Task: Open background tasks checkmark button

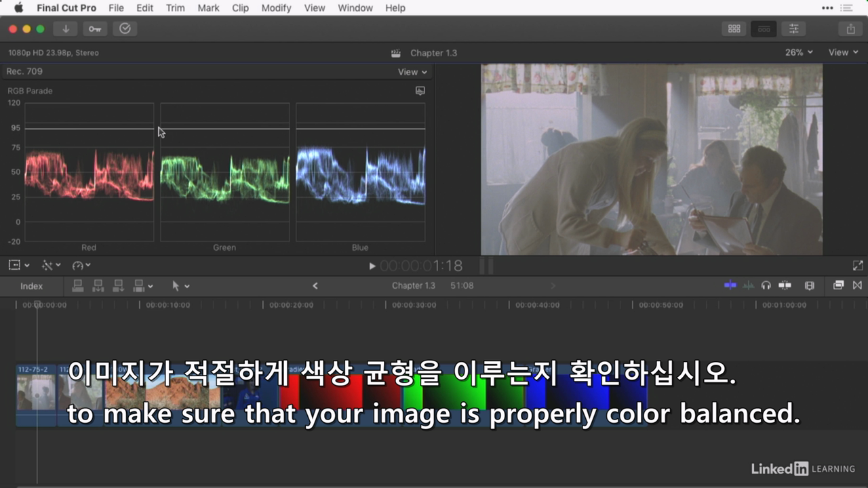Action: coord(125,28)
